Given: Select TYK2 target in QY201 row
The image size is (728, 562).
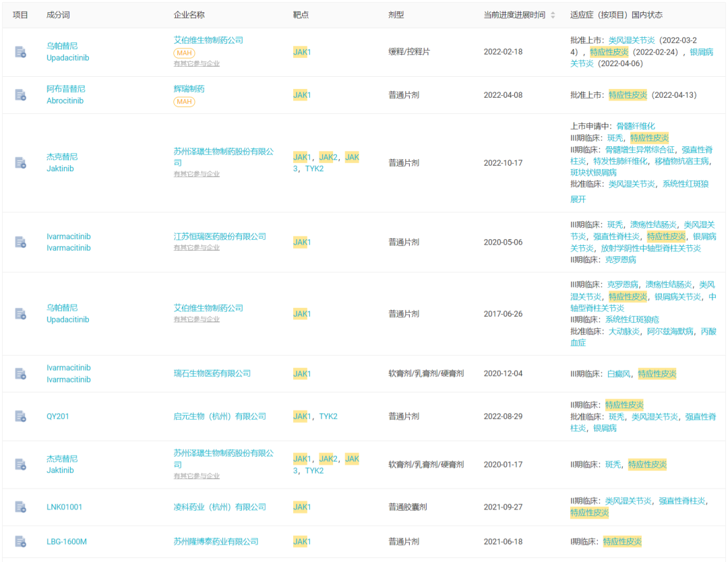Looking at the screenshot, I should pyautogui.click(x=328, y=416).
